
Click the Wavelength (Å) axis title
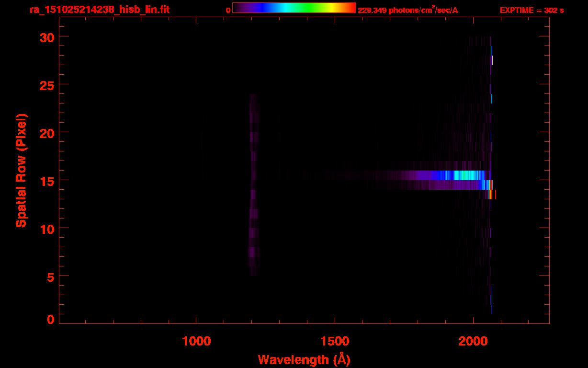coord(304,359)
